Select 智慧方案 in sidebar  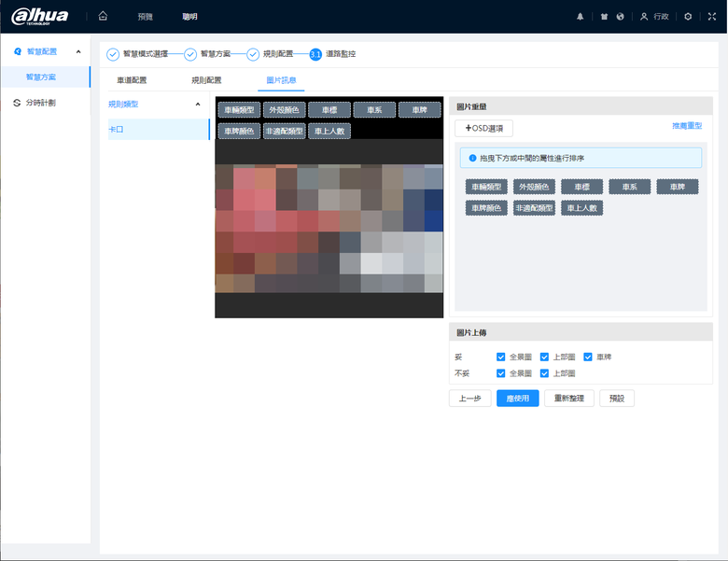(x=46, y=77)
